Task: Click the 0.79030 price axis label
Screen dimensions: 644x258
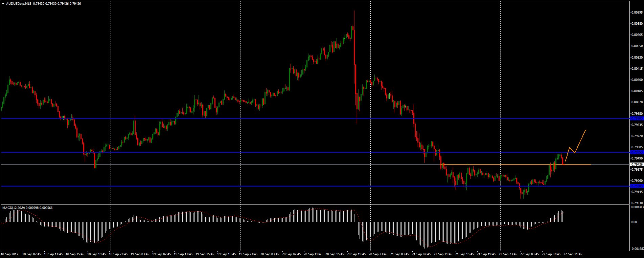Action: point(637,203)
